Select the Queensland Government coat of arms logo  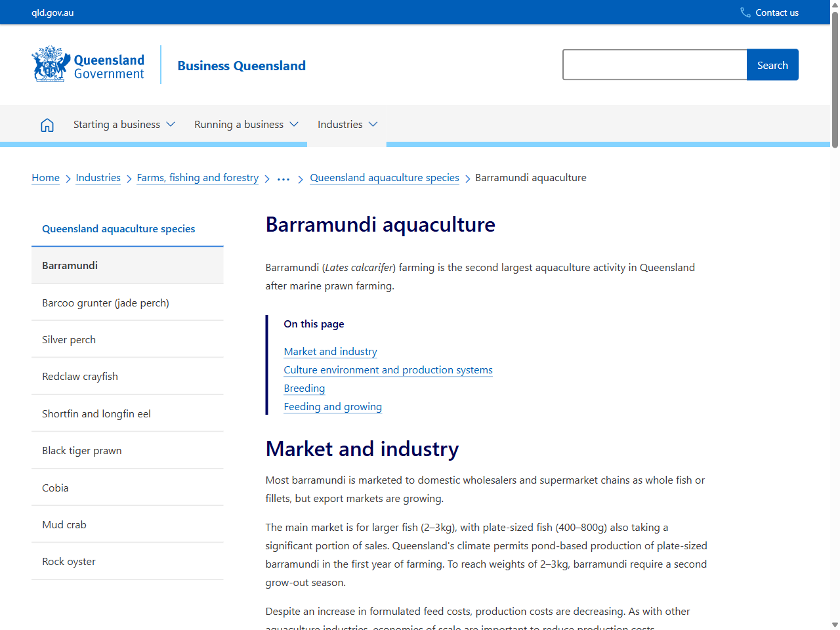pyautogui.click(x=48, y=64)
